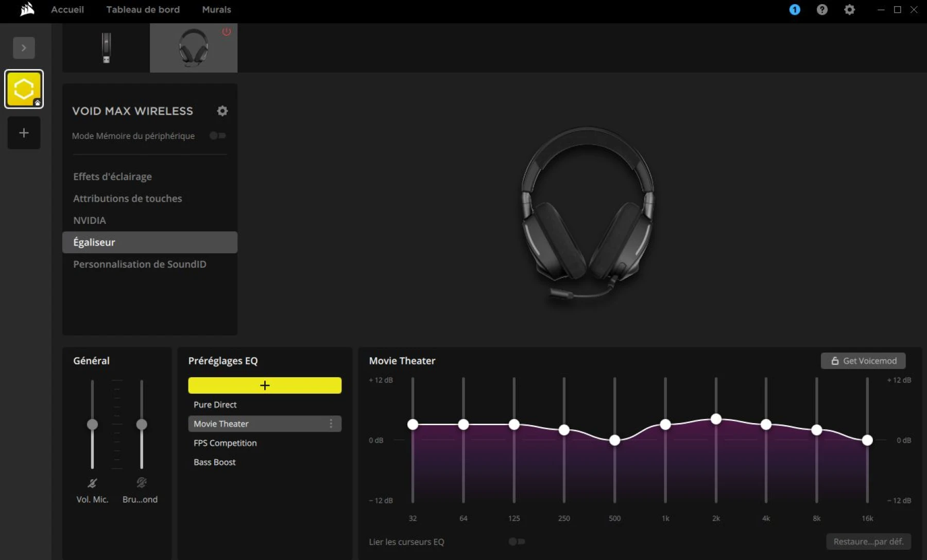Open the Get Voicemod lock icon button
This screenshot has height=560, width=927.
pyautogui.click(x=835, y=361)
